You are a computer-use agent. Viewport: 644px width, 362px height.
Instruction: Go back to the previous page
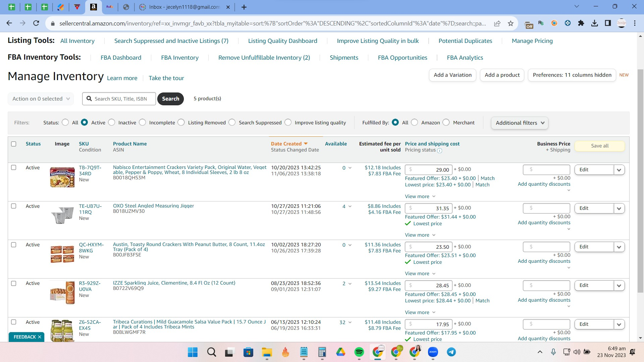(x=9, y=23)
